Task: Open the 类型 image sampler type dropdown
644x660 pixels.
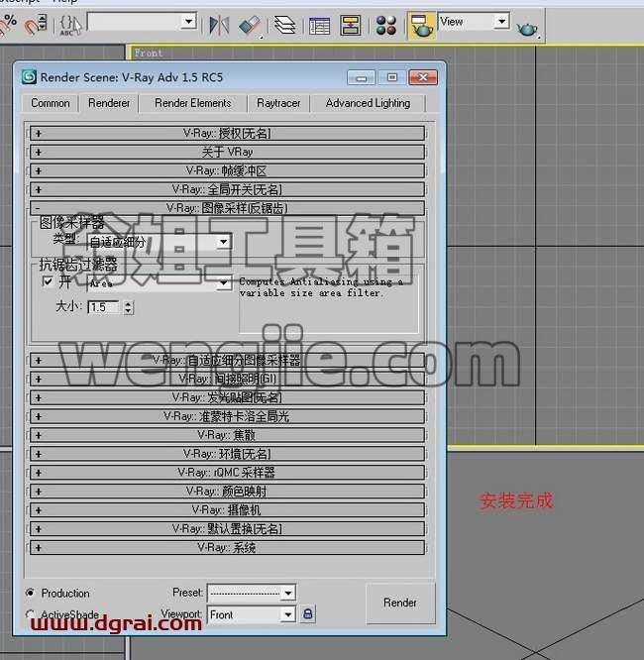Action: click(x=160, y=242)
